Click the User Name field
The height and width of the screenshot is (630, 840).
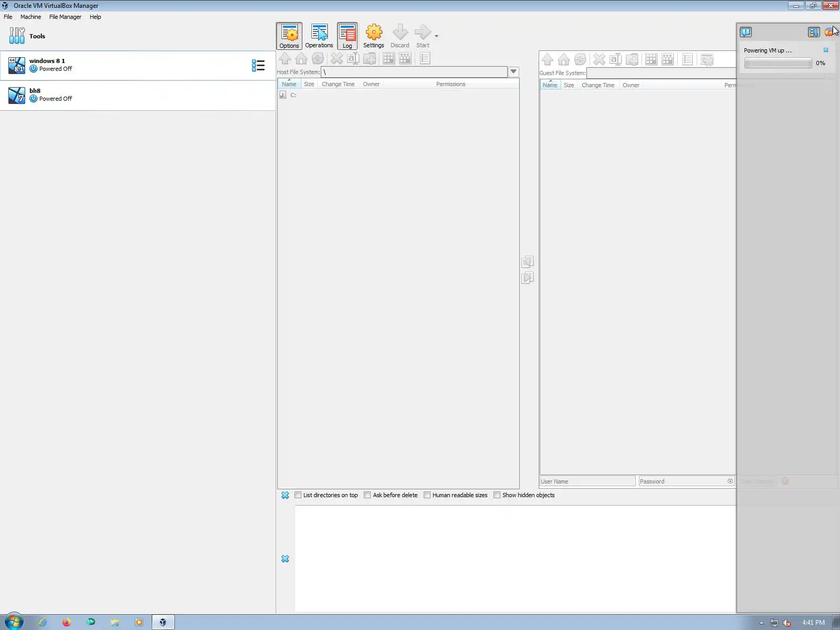point(587,481)
